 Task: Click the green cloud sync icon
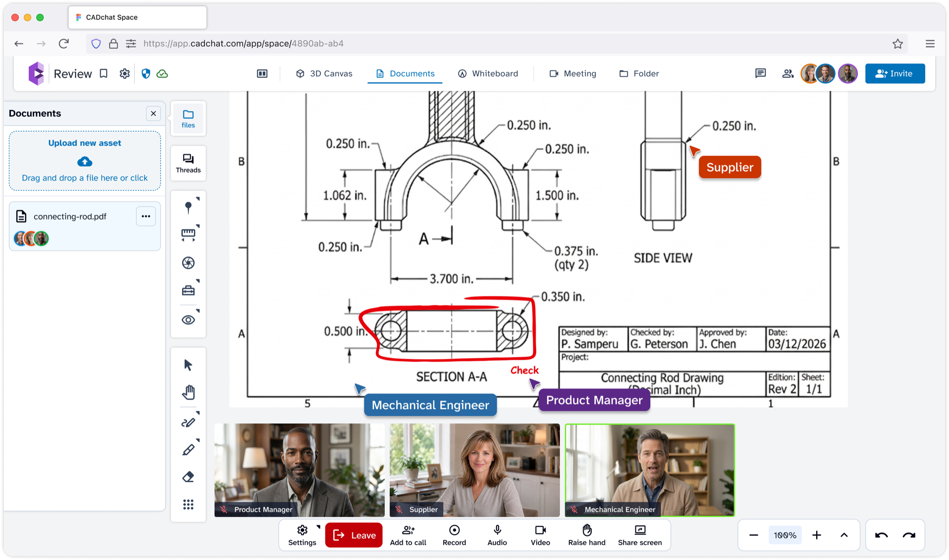(x=162, y=73)
